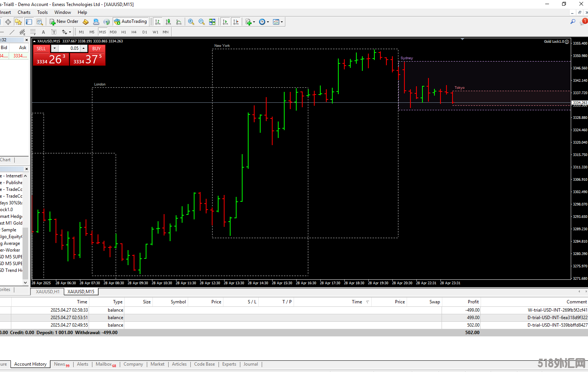588x372 pixels.
Task: Switch chart to line chart style
Action: click(x=179, y=22)
